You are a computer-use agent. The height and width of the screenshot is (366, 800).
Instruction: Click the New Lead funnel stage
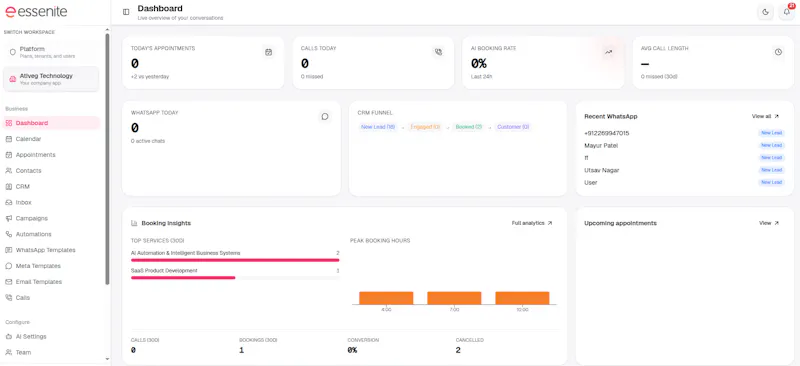tap(378, 127)
